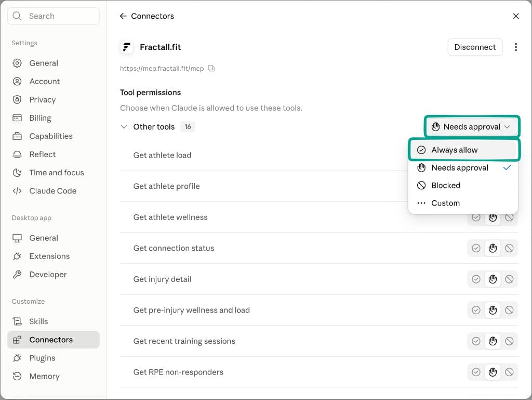Block the Get athlete wellness tool

509,217
